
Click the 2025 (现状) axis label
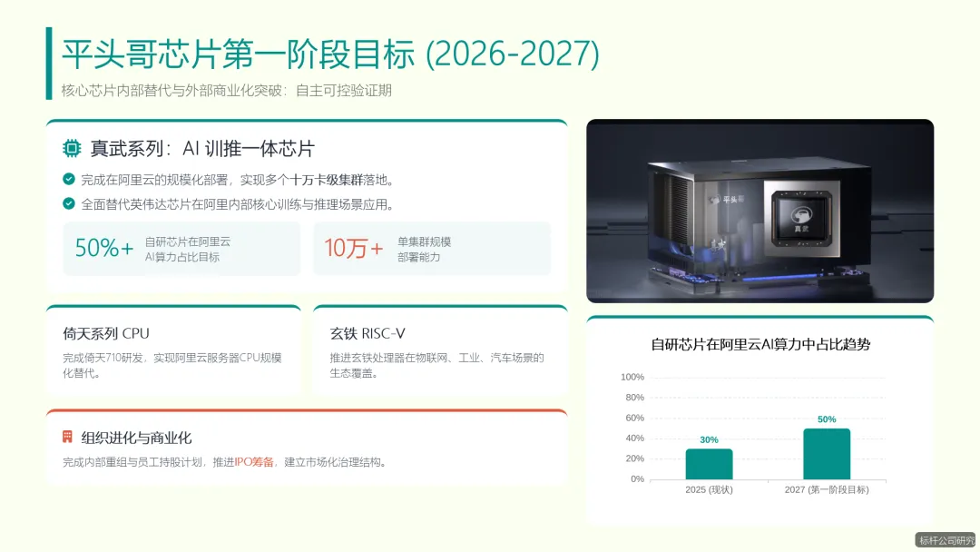(x=709, y=489)
